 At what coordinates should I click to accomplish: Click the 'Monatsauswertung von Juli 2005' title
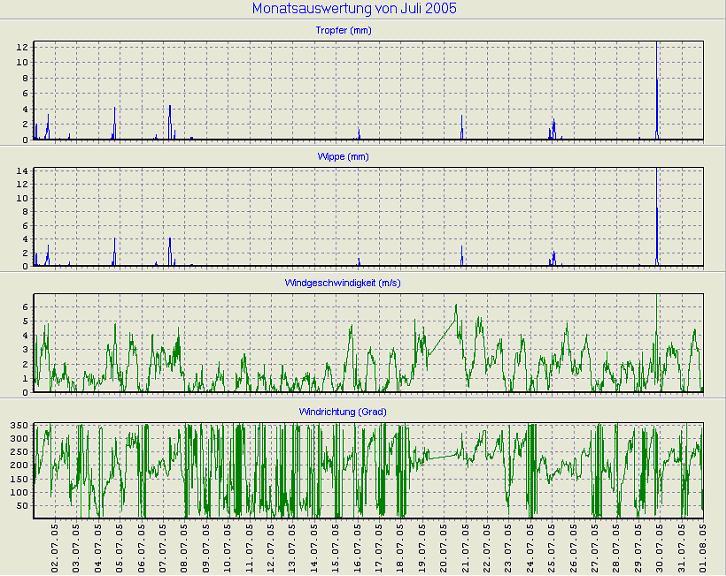355,9
